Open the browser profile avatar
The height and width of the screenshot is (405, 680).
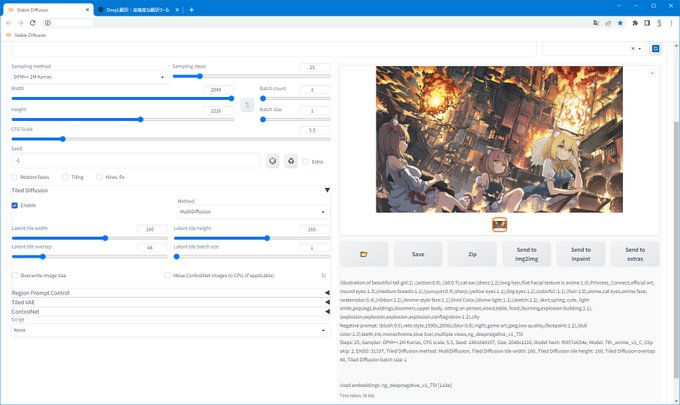(x=659, y=23)
